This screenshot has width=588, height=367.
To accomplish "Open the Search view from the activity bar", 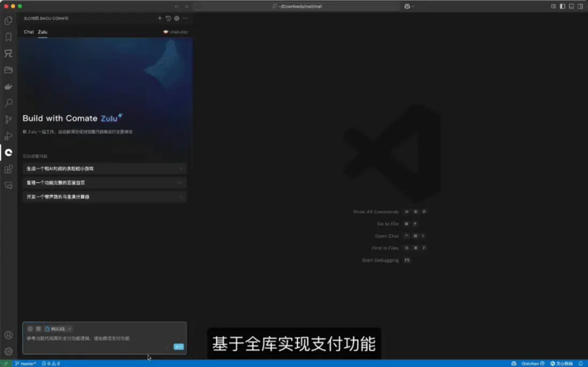I will tap(7, 103).
